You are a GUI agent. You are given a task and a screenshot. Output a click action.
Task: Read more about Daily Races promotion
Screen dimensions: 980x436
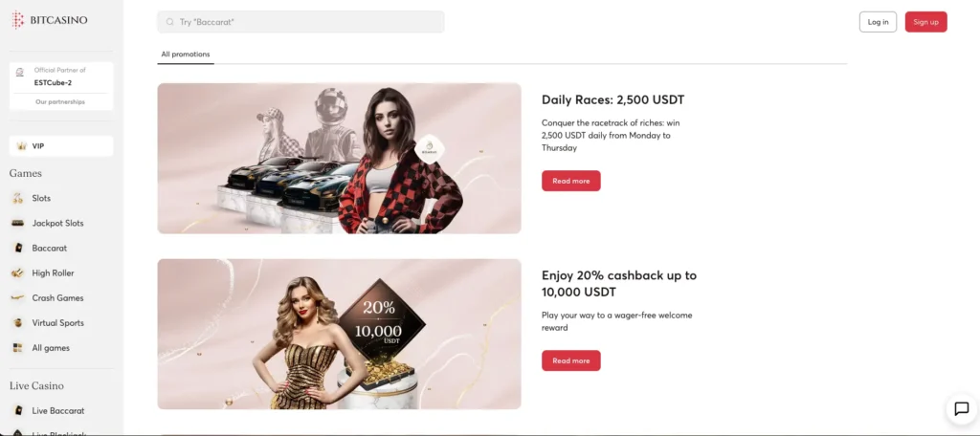point(570,181)
